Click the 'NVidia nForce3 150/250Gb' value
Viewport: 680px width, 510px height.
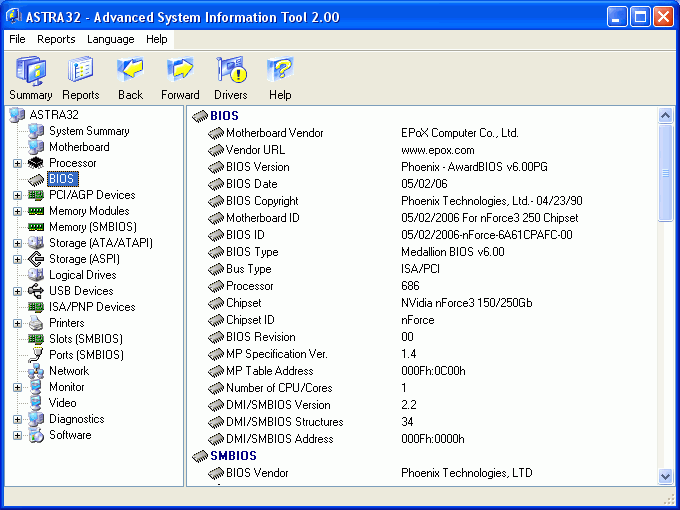tap(467, 303)
